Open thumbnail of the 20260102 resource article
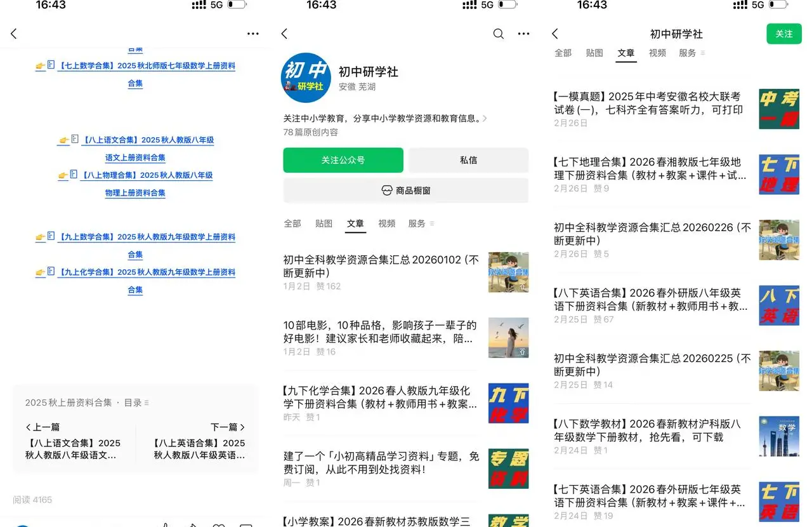The height and width of the screenshot is (527, 812). click(x=508, y=272)
